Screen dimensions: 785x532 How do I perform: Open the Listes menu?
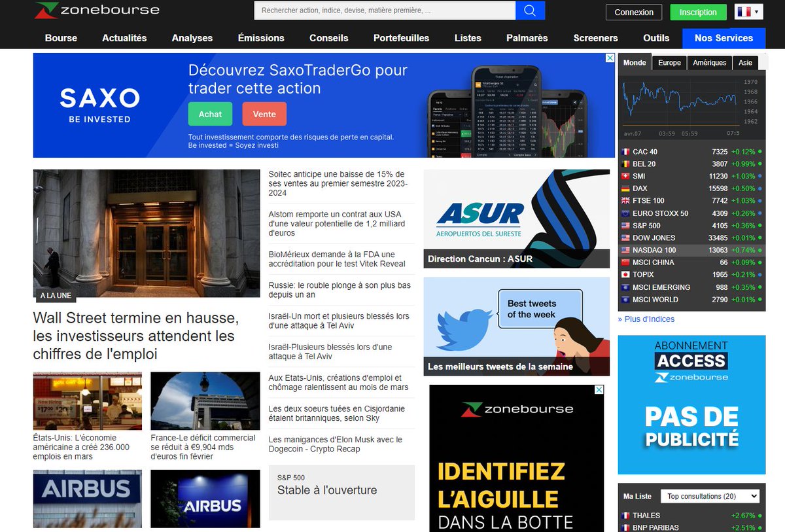pyautogui.click(x=468, y=38)
